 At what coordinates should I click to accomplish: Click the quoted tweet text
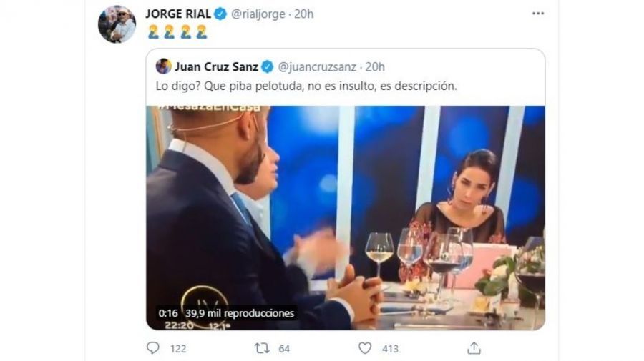306,86
